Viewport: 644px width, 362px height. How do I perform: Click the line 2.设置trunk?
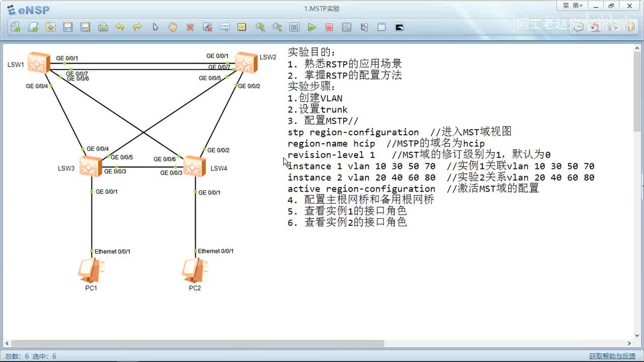[x=317, y=110]
